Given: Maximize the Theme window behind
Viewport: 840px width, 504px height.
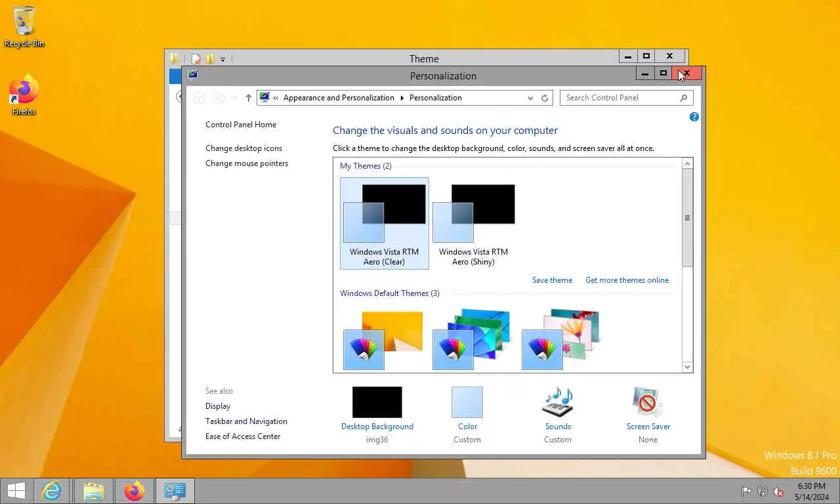Looking at the screenshot, I should pos(646,56).
